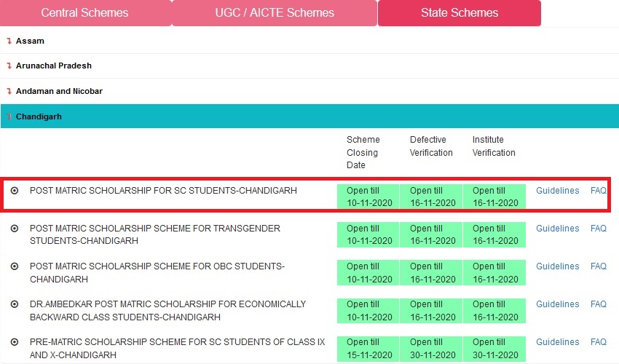619x364 pixels.
Task: Open Guidelines for OBC Students scheme
Action: [557, 266]
